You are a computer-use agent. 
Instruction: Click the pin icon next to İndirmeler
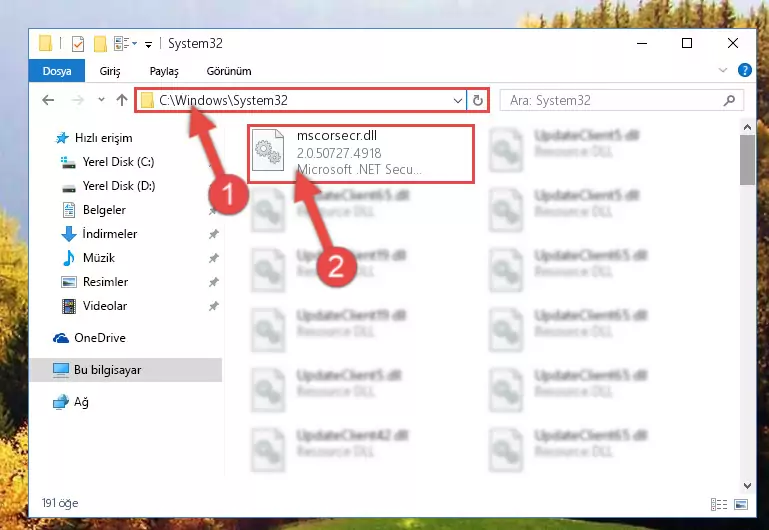(x=213, y=234)
